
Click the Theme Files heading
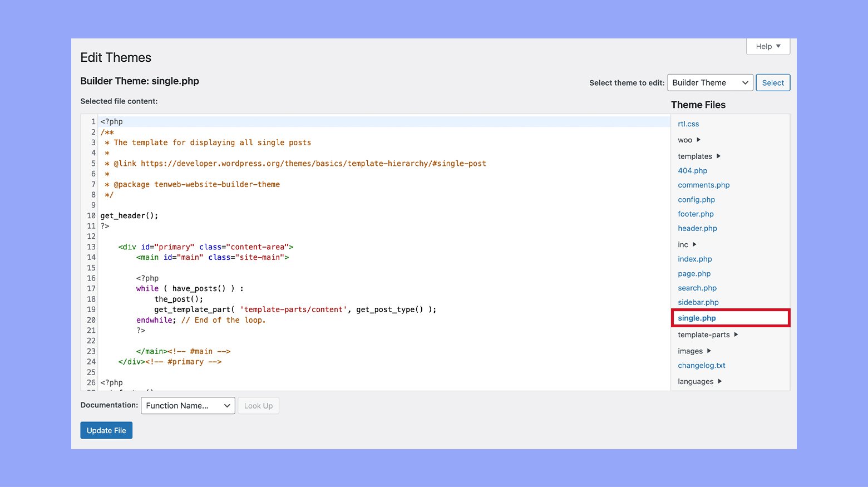(698, 105)
